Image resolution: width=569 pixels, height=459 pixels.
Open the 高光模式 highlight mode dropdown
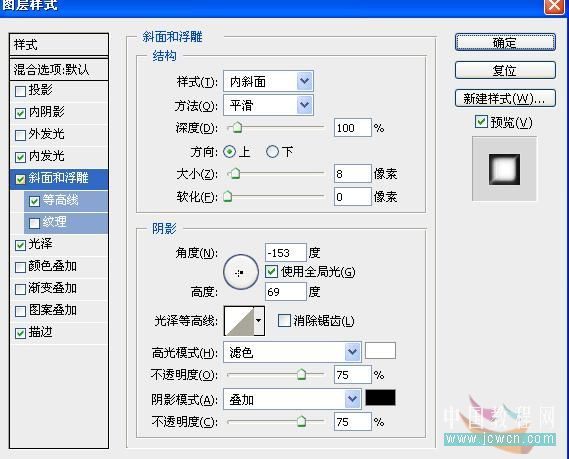pos(292,352)
